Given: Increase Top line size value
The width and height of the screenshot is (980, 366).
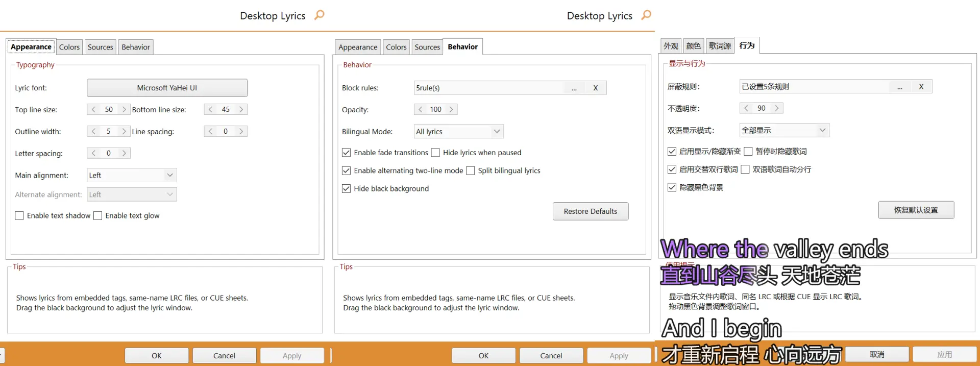Looking at the screenshot, I should pyautogui.click(x=124, y=109).
